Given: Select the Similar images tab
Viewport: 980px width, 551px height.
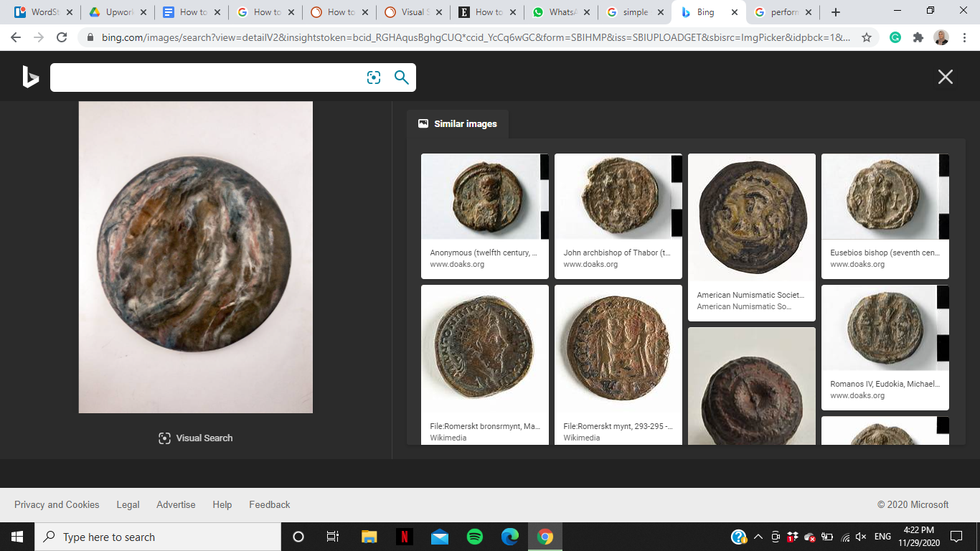Looking at the screenshot, I should pos(458,124).
